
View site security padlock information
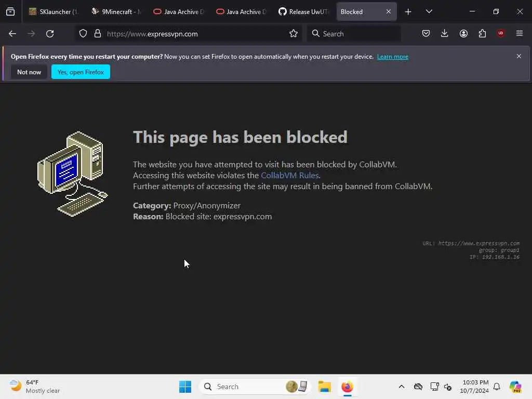click(x=98, y=34)
